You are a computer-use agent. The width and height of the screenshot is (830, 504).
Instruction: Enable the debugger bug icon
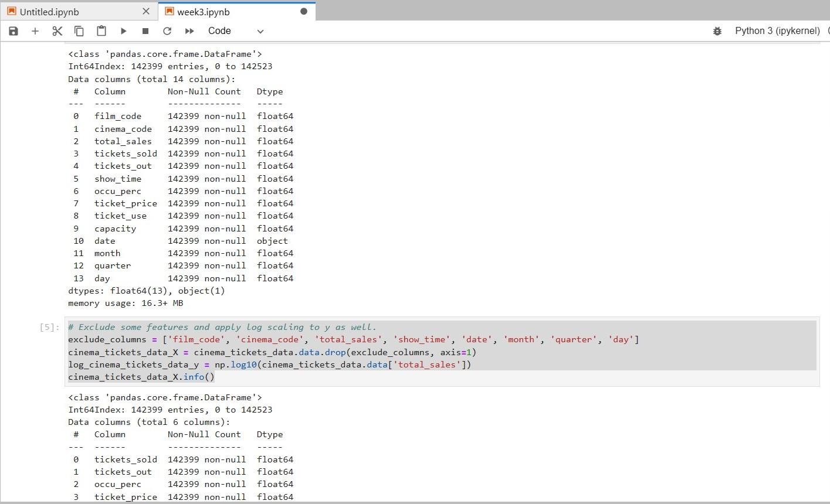pyautogui.click(x=717, y=31)
